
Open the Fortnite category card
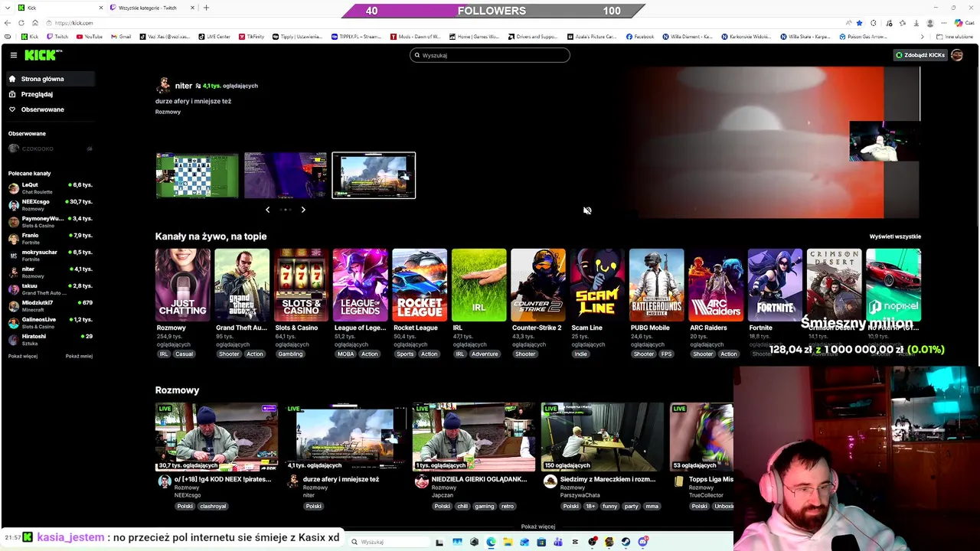[x=775, y=285]
